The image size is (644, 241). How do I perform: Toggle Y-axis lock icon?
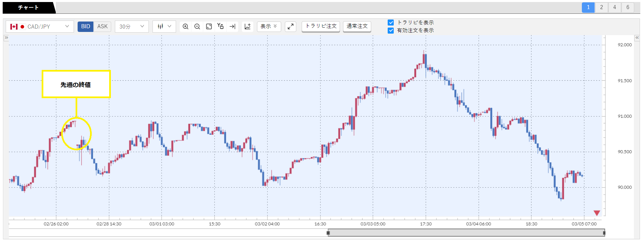click(220, 26)
